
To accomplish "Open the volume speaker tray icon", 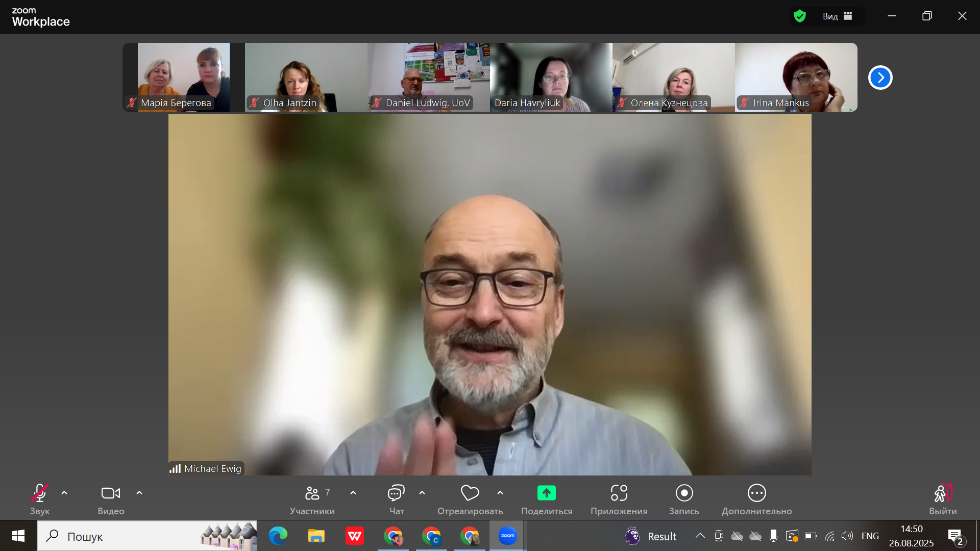I will 847,536.
